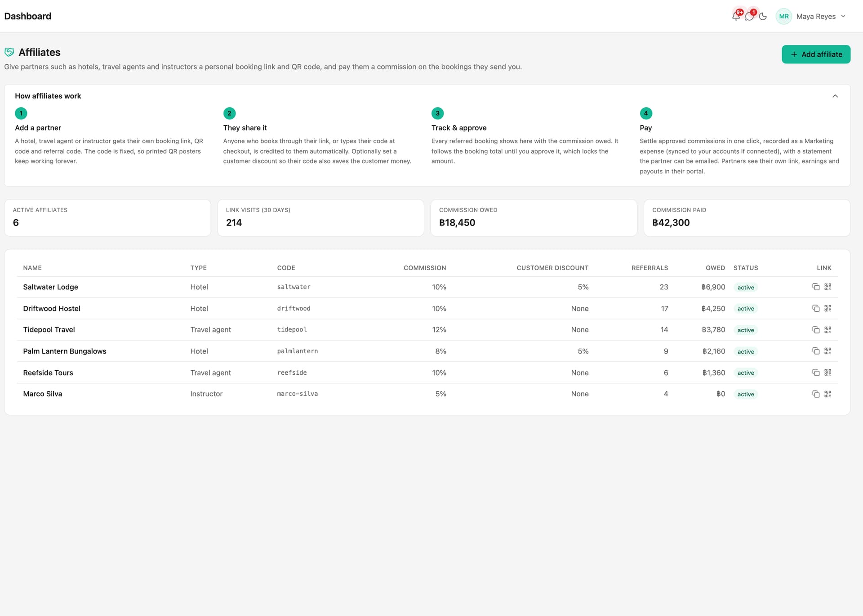The width and height of the screenshot is (863, 616).
Task: Click the Commission Owed stat card
Action: tap(534, 218)
